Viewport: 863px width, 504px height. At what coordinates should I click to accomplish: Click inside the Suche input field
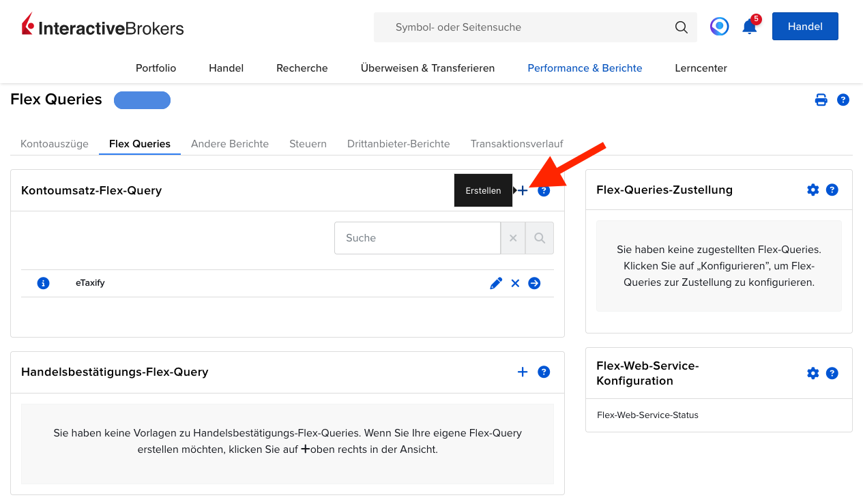pos(416,237)
